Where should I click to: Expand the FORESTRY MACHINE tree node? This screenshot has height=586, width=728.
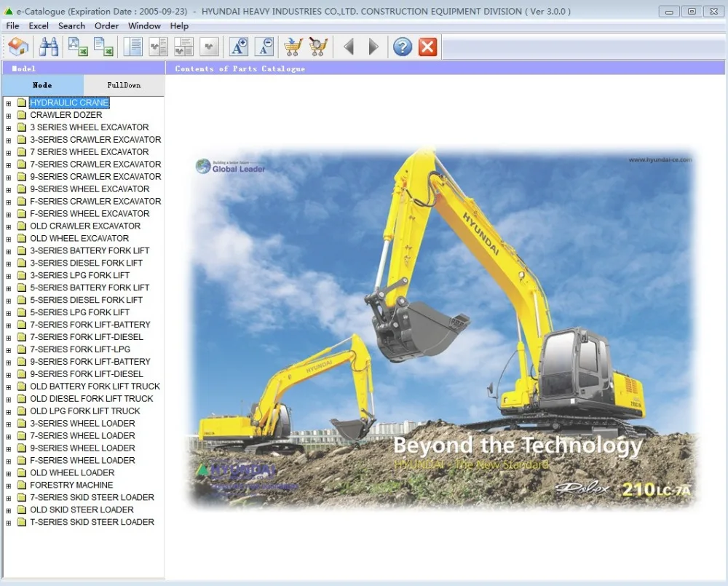point(8,486)
